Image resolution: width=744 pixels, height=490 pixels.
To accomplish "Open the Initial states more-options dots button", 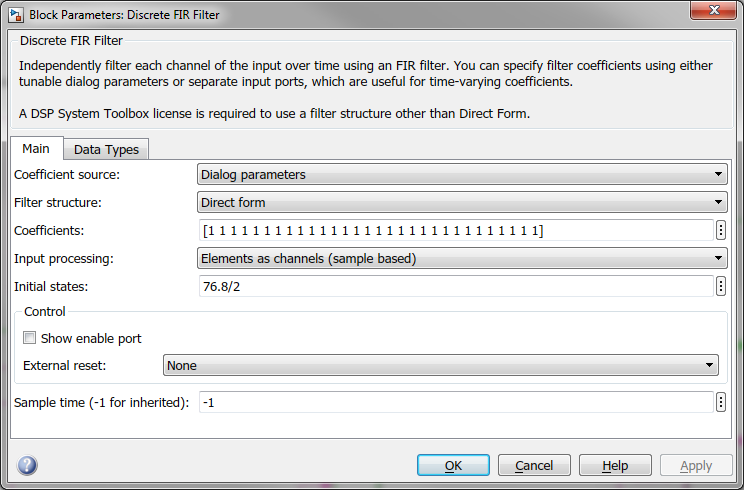I will (x=721, y=286).
